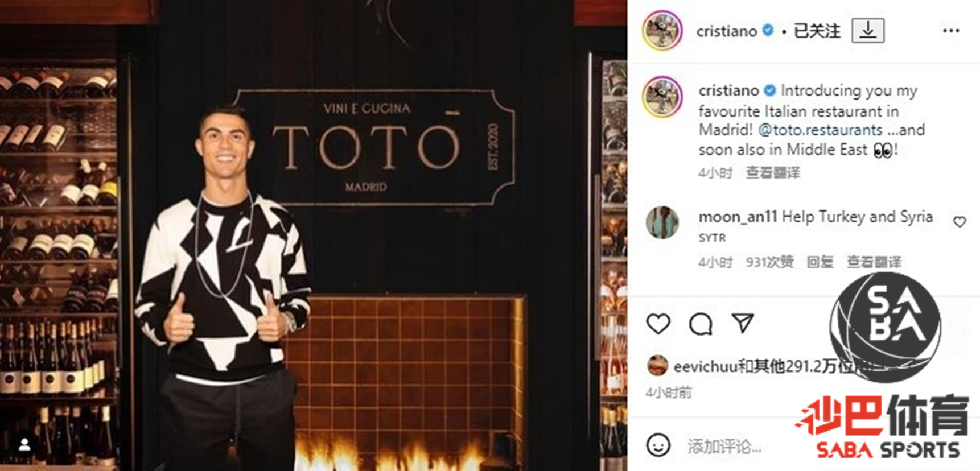Viewport: 980px width, 471px height.
Task: Click cristiano verified badge in header
Action: coord(768,30)
